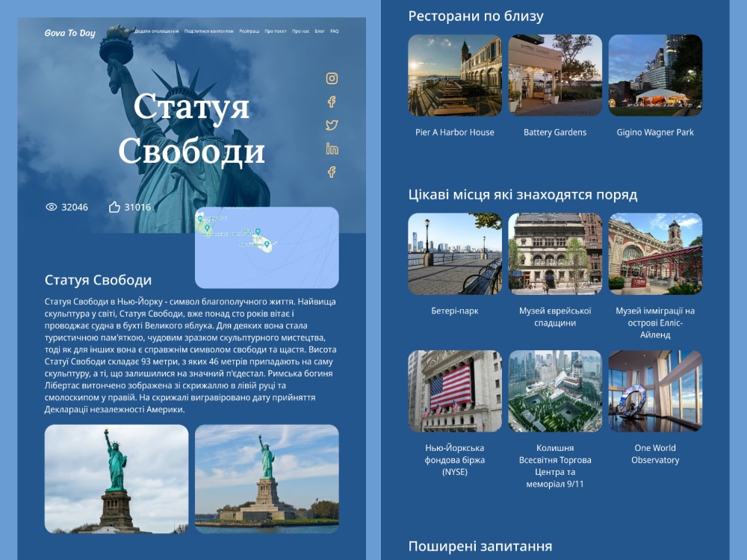Click the One World Observatory label
This screenshot has width=747, height=560.
pyautogui.click(x=656, y=454)
